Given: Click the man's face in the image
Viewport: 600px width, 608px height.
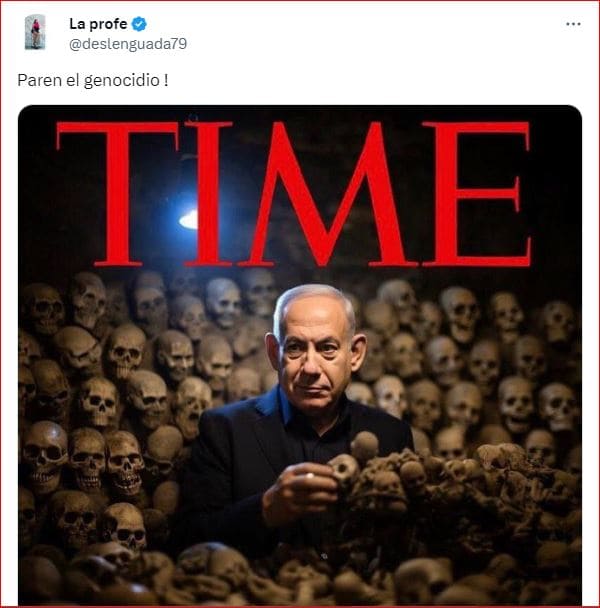Looking at the screenshot, I should [315, 361].
